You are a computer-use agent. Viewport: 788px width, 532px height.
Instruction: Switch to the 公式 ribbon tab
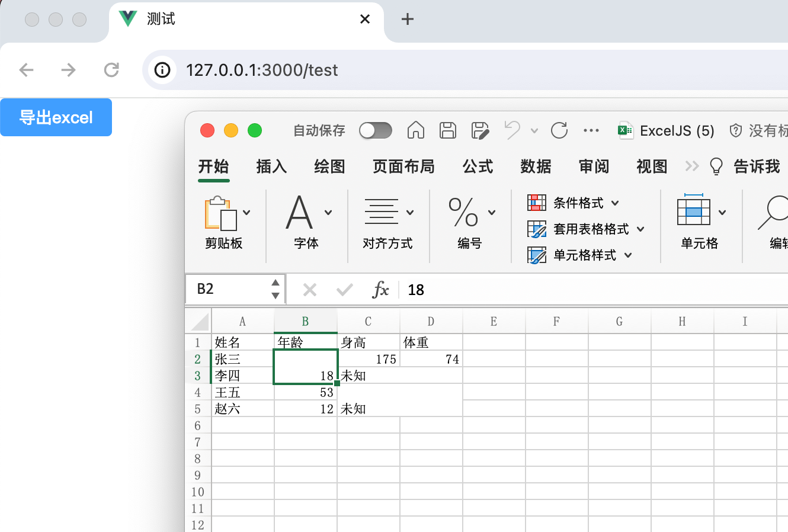pyautogui.click(x=478, y=166)
